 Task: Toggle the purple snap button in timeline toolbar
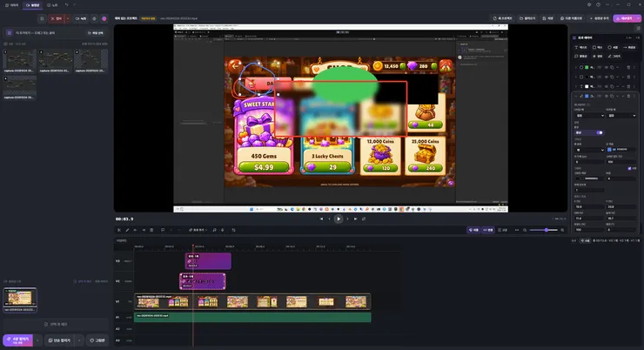473,230
